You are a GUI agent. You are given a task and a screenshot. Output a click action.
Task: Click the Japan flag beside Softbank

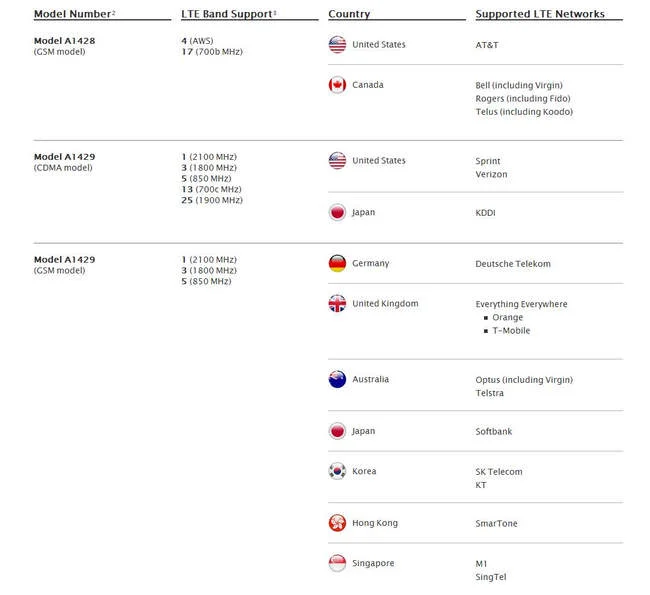[x=337, y=431]
